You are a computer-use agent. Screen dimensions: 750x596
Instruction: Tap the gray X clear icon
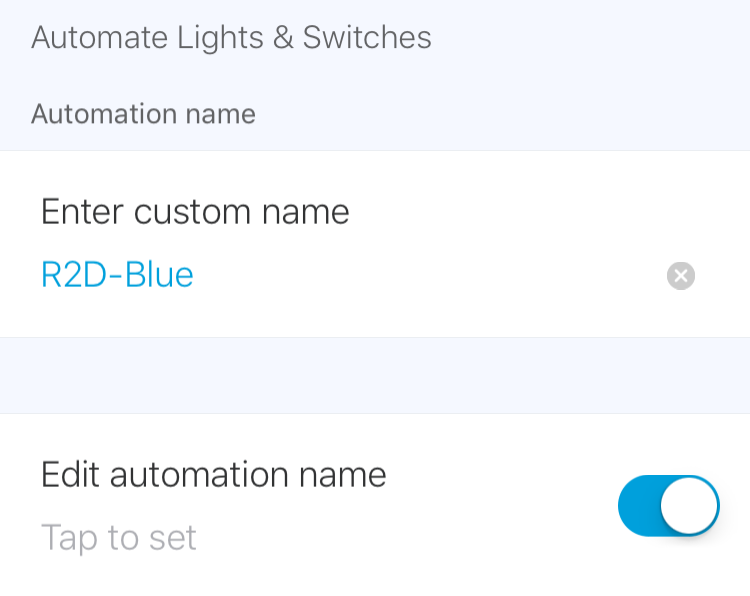click(681, 276)
